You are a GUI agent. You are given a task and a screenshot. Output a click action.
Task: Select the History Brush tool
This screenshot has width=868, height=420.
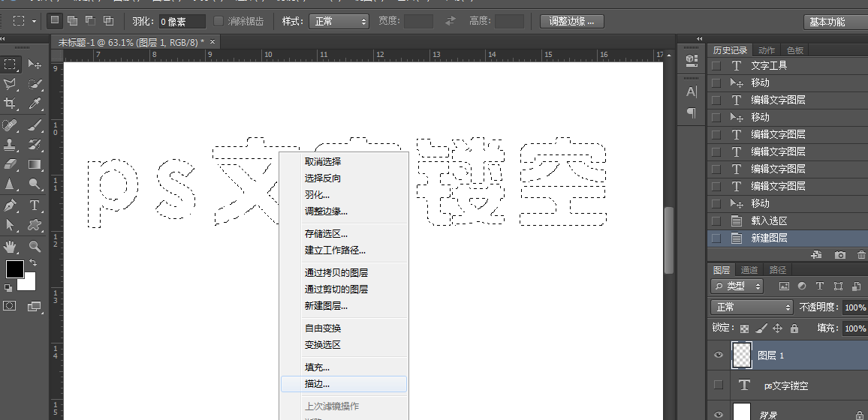pos(35,144)
